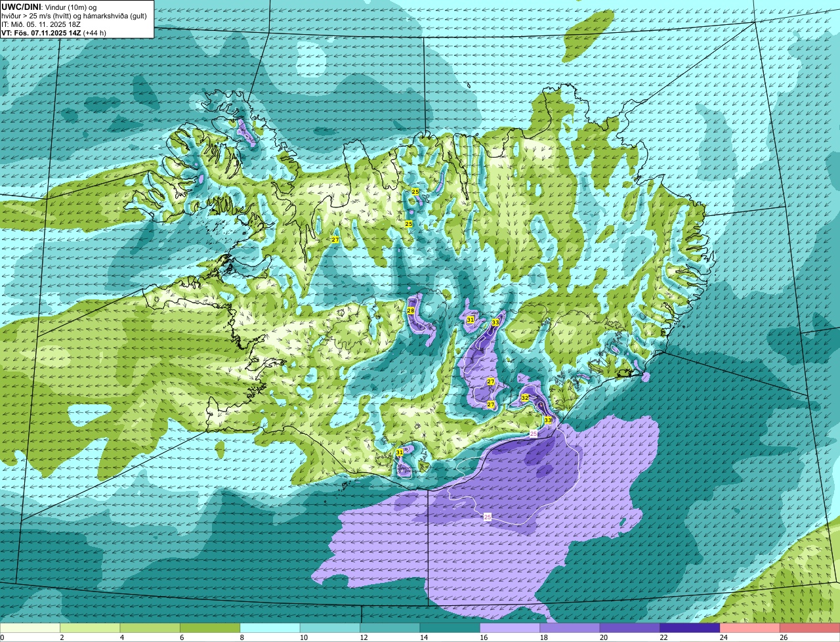Click the olive green 6–8 legend segment
Image resolution: width=840 pixels, height=642 pixels.
[x=210, y=628]
